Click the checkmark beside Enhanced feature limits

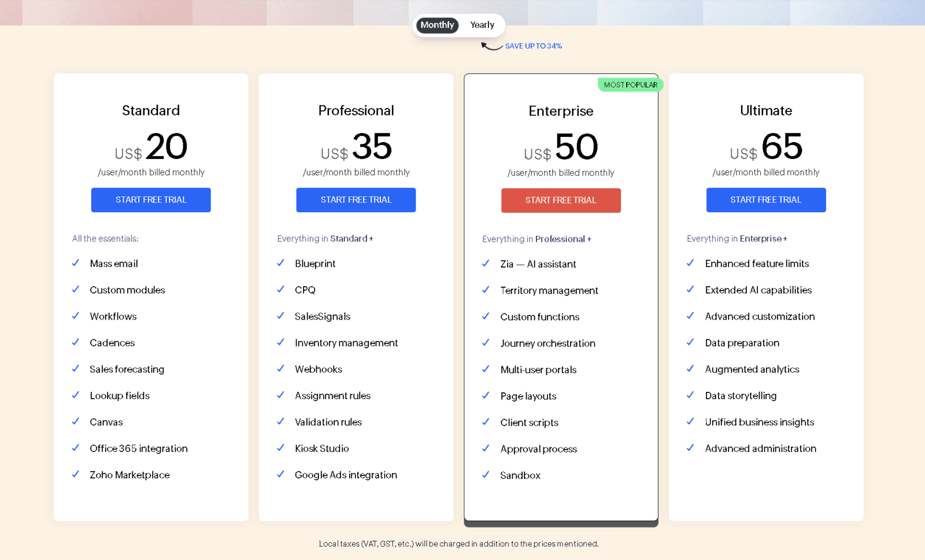pyautogui.click(x=691, y=263)
